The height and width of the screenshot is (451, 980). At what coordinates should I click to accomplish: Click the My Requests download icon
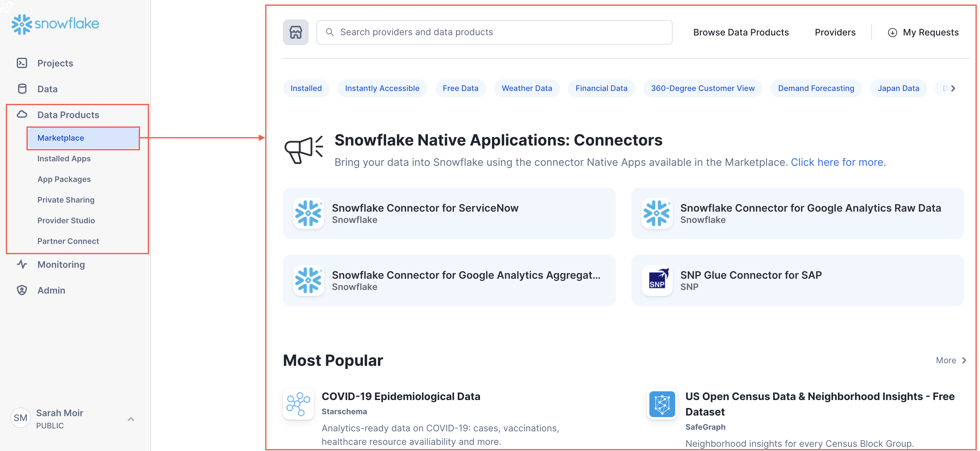[893, 32]
